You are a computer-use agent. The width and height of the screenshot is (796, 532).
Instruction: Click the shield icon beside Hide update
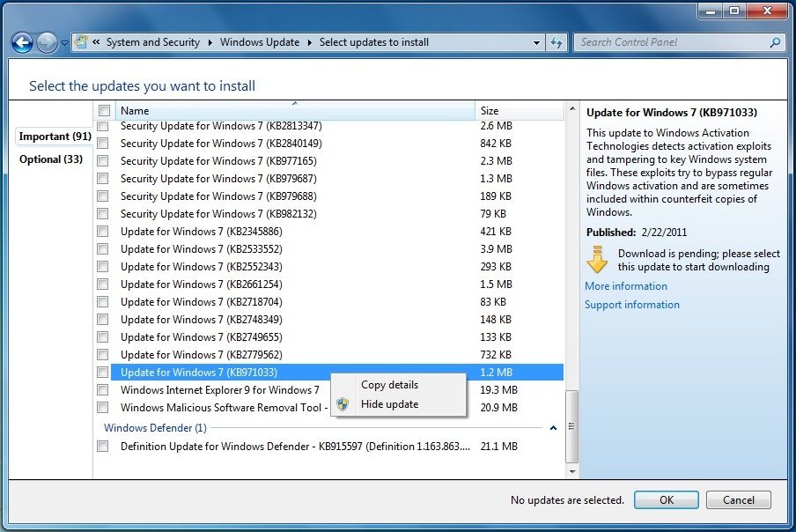coord(343,404)
